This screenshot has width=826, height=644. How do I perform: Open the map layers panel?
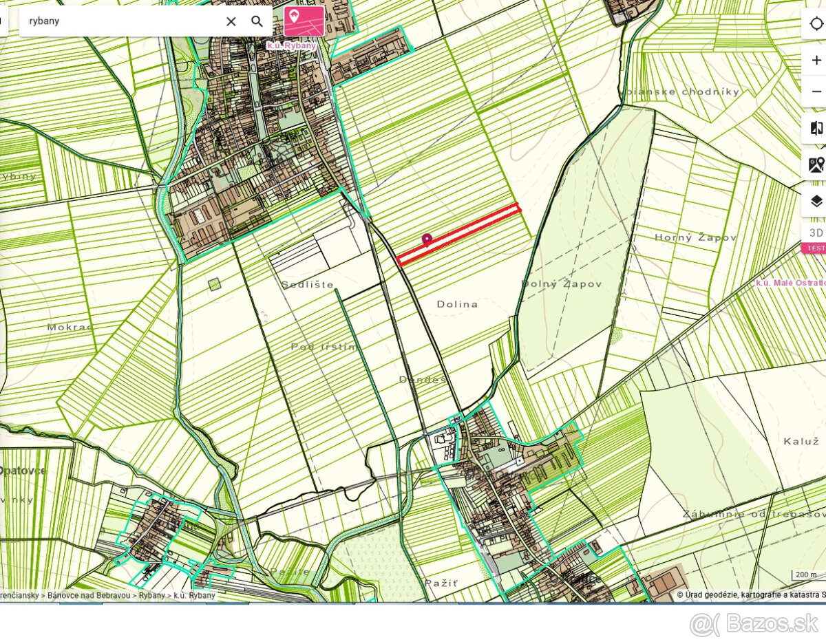816,201
